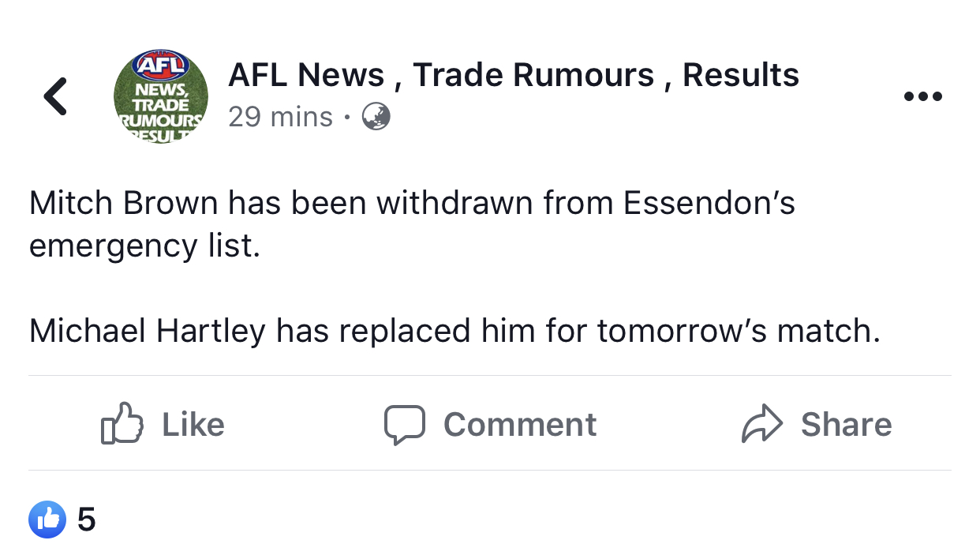
Task: Tap the Michael Hartley replacement sentence
Action: point(454,331)
